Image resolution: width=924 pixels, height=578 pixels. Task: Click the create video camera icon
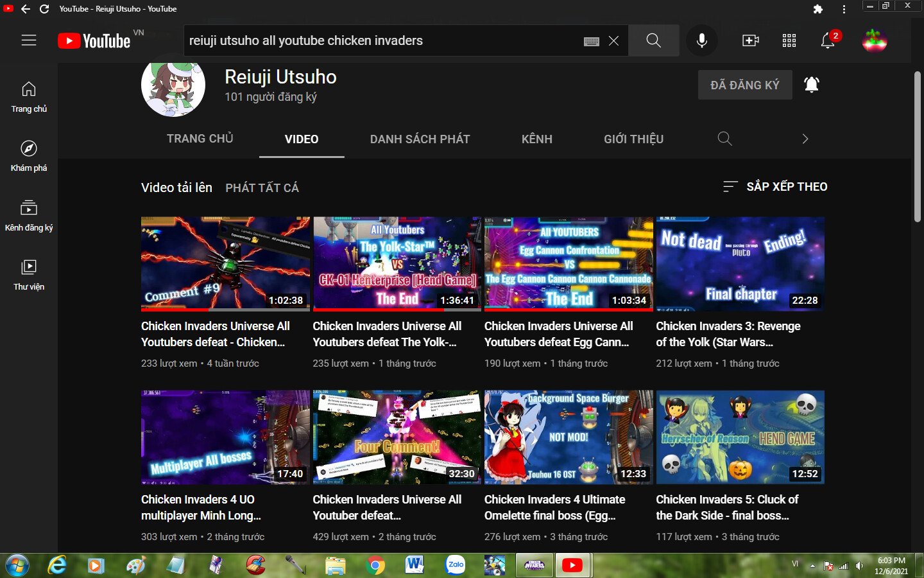click(x=750, y=40)
